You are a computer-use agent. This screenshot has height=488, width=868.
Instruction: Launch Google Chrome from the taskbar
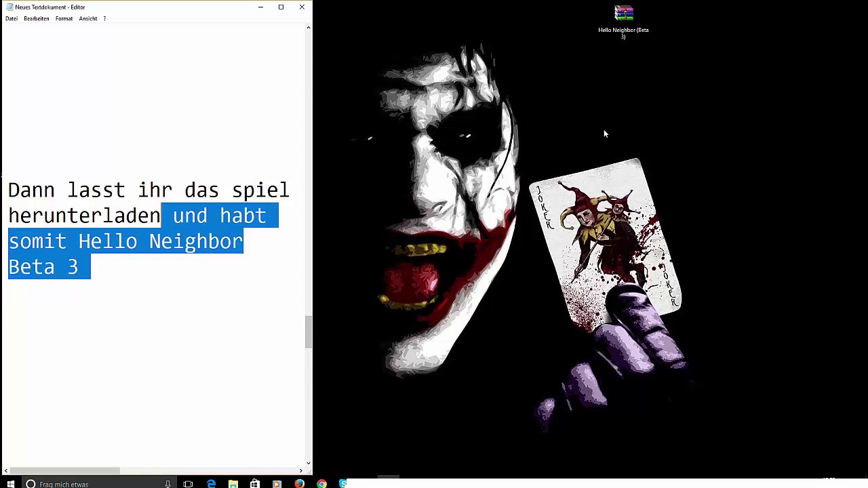tap(321, 484)
